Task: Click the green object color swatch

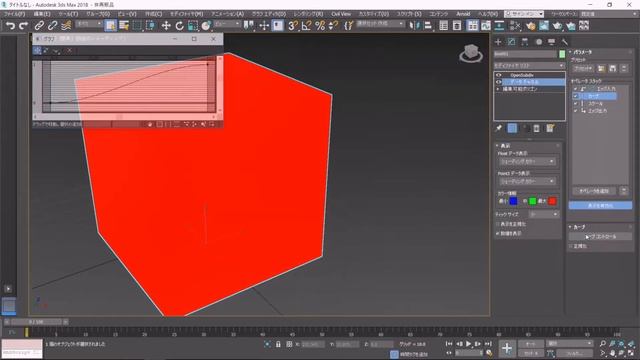Action: 562,54
